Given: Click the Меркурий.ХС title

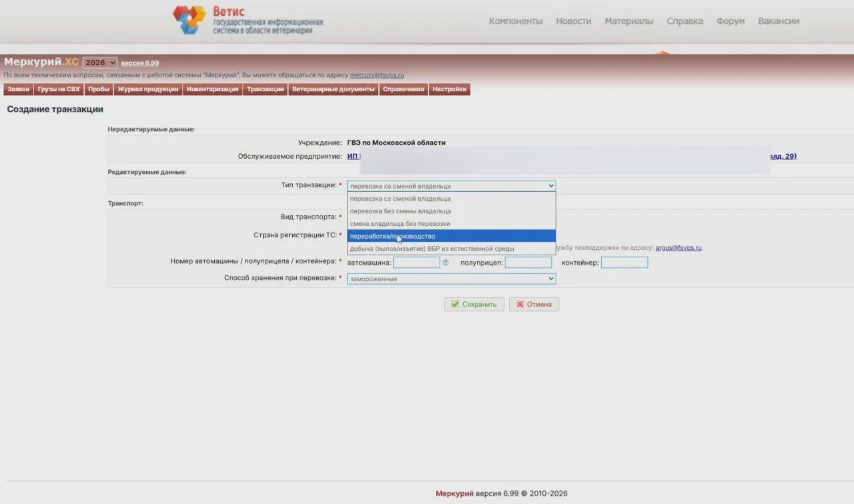Looking at the screenshot, I should (41, 62).
